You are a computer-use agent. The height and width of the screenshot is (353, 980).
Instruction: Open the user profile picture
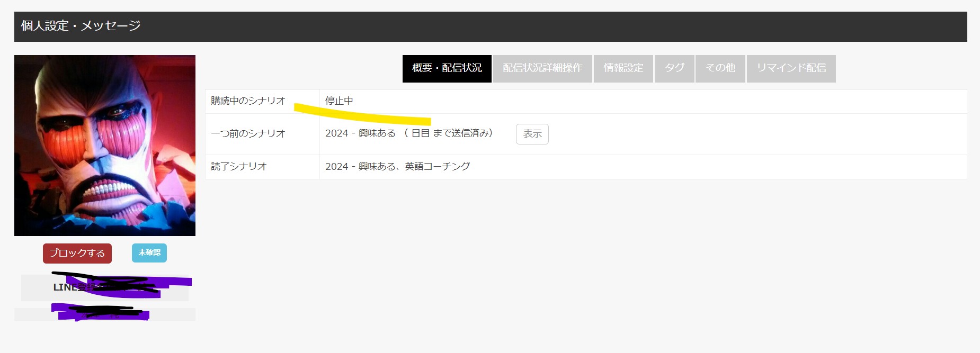tap(105, 146)
